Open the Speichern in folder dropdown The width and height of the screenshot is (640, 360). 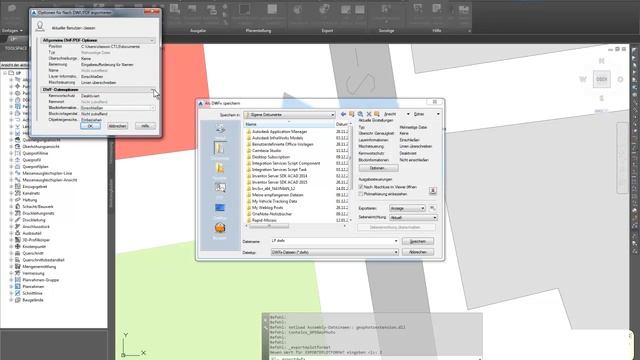[289, 115]
